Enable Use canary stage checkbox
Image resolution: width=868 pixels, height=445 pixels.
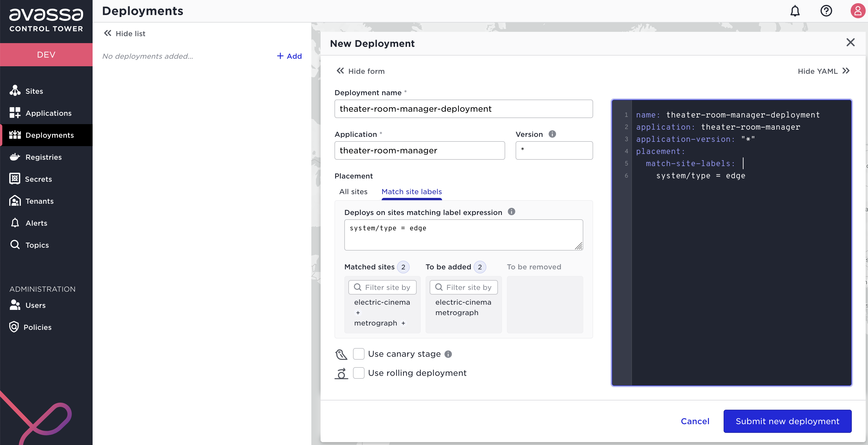[358, 354]
